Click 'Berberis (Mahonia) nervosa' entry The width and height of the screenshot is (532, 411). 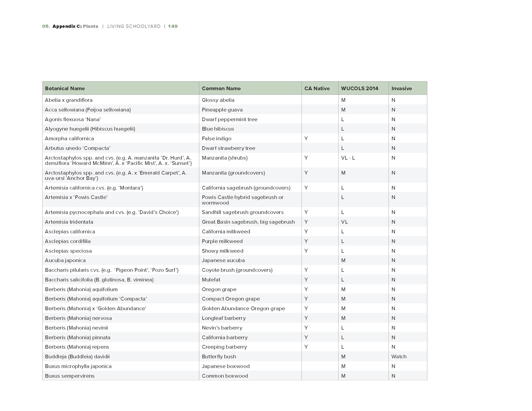pos(78,318)
